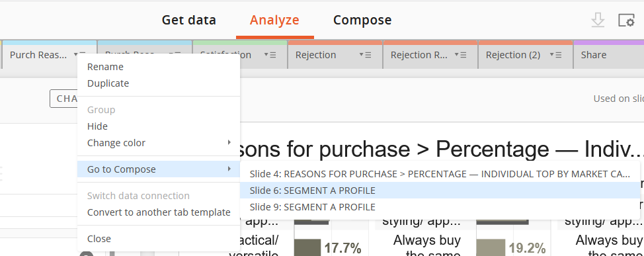This screenshot has height=256, width=644.
Task: Click the download arrow icon
Action: tap(598, 20)
